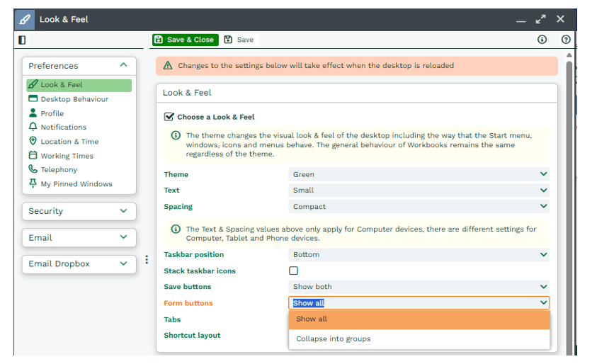597x364 pixels.
Task: Open the help question mark icon
Action: pyautogui.click(x=566, y=40)
